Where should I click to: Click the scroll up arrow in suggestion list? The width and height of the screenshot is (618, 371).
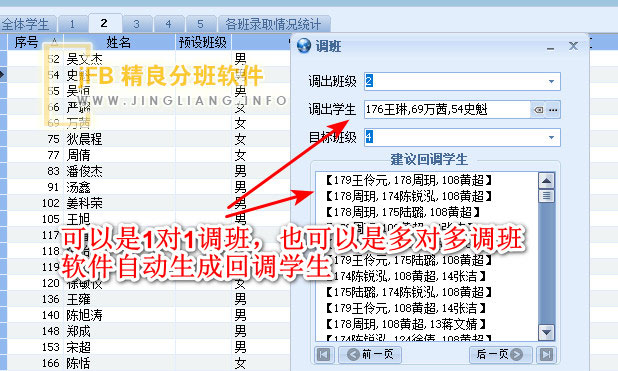546,181
